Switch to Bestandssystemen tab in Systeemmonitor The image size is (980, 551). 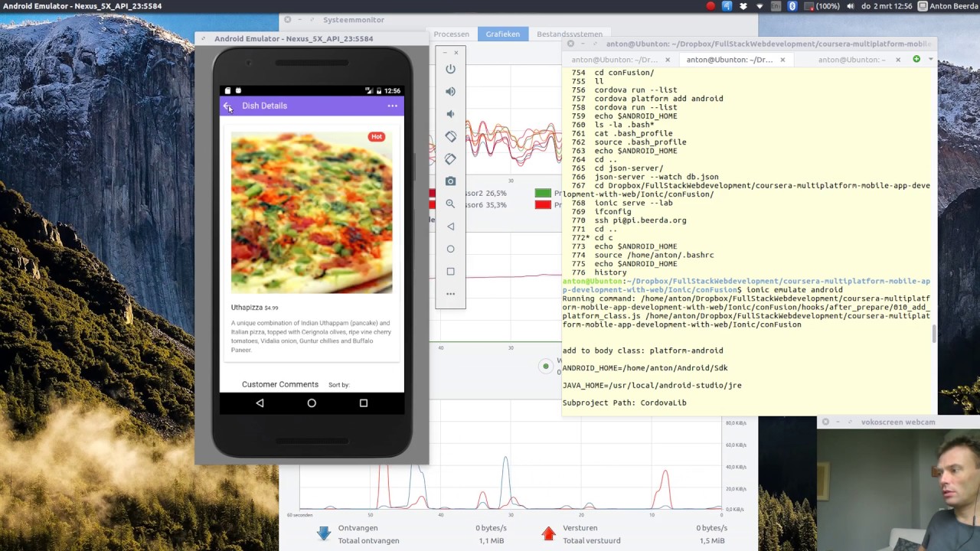570,34
